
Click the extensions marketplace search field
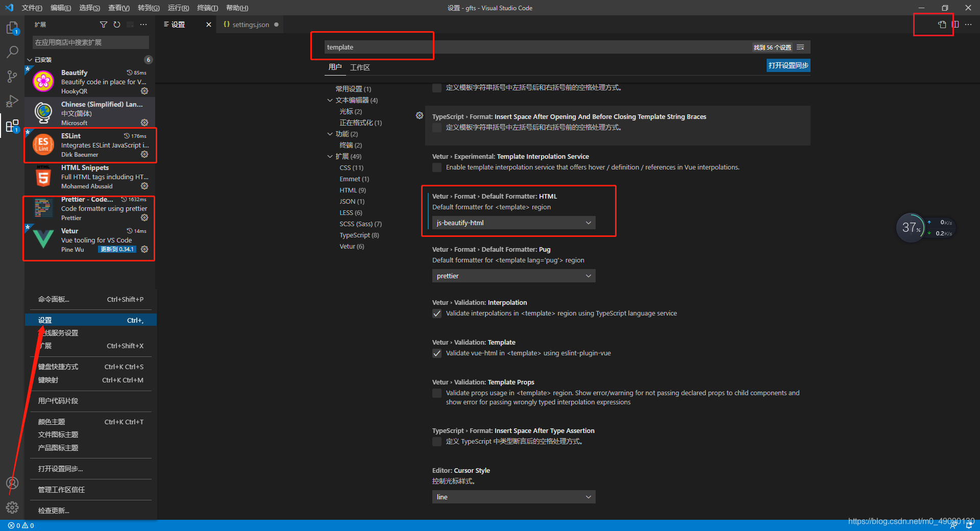90,42
